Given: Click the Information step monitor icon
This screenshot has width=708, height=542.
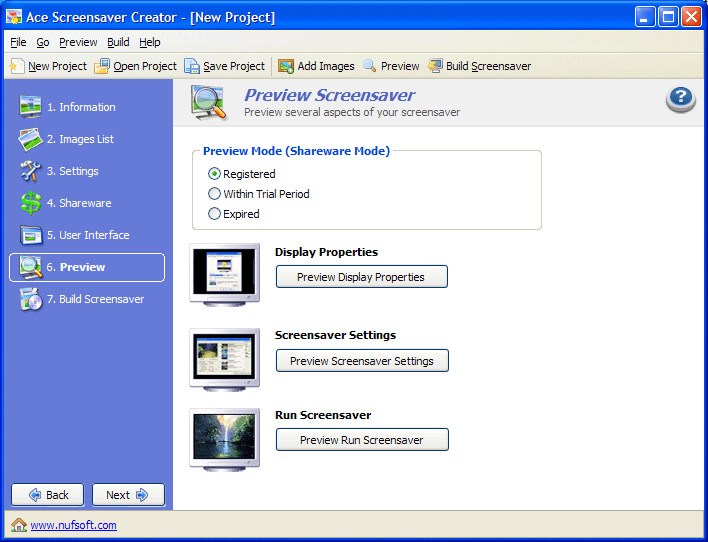Looking at the screenshot, I should tap(30, 107).
